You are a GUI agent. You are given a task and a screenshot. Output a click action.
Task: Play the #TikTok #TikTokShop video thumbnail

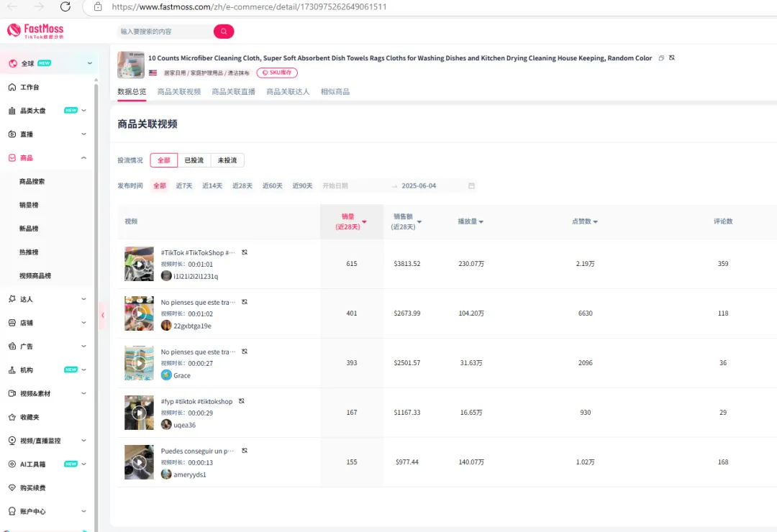point(140,264)
